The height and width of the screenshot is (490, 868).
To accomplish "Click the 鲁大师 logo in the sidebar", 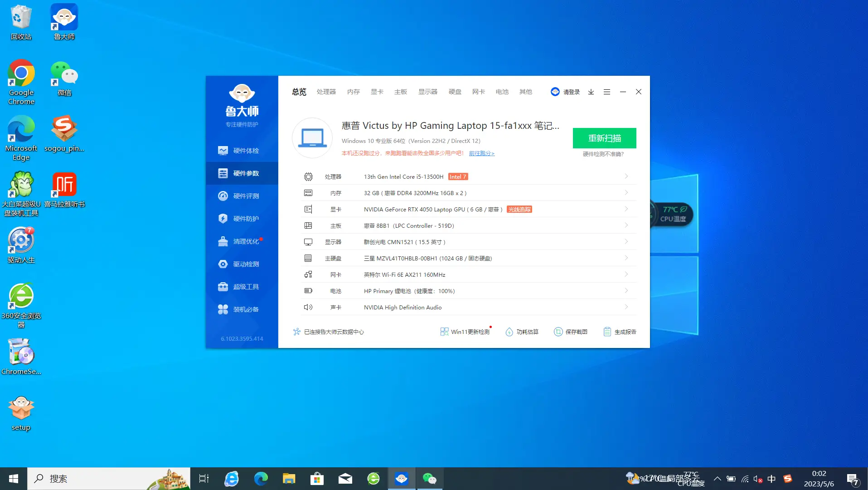I will tap(242, 105).
